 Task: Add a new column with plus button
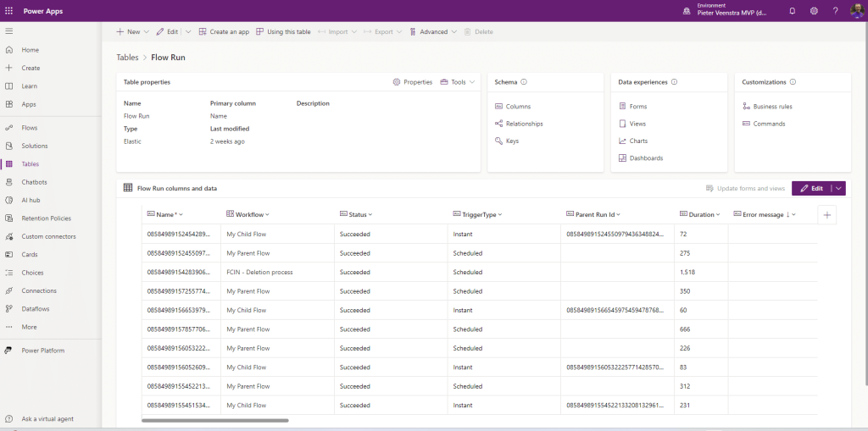pyautogui.click(x=827, y=215)
